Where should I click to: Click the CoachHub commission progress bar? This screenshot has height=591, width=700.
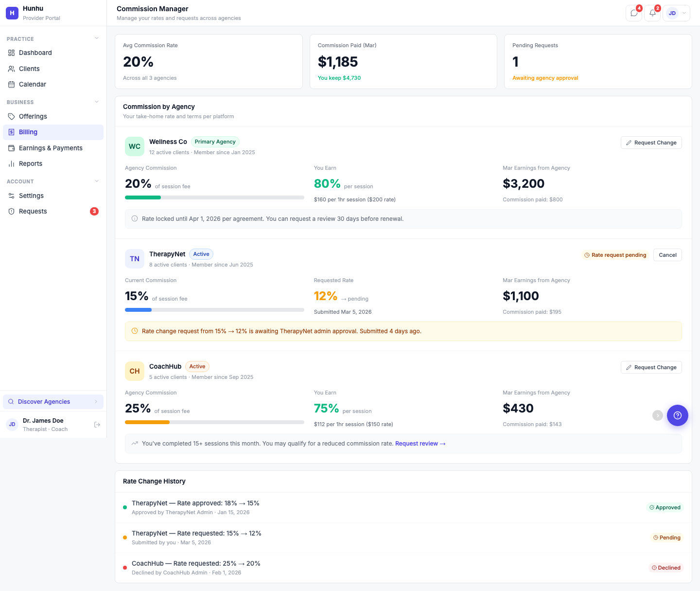tap(214, 422)
